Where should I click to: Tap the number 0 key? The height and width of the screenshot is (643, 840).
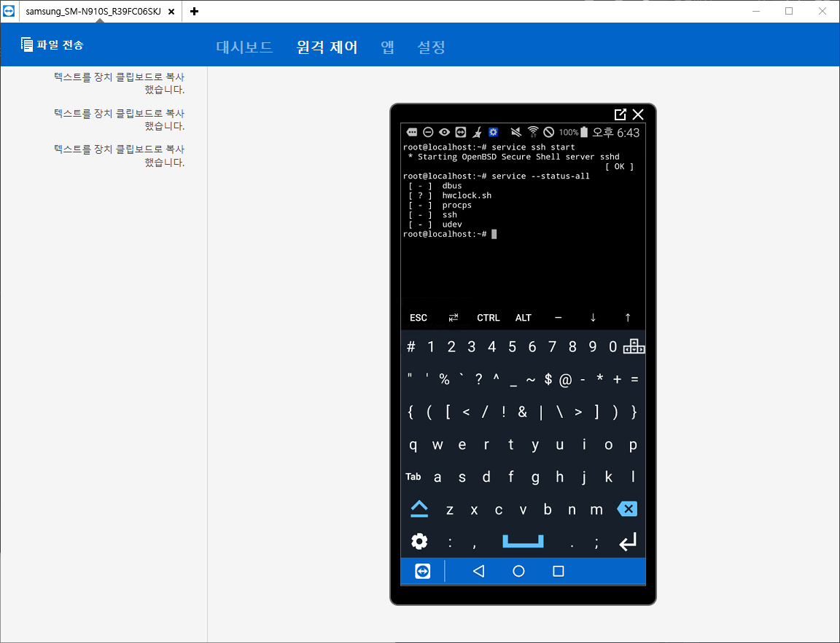[612, 347]
